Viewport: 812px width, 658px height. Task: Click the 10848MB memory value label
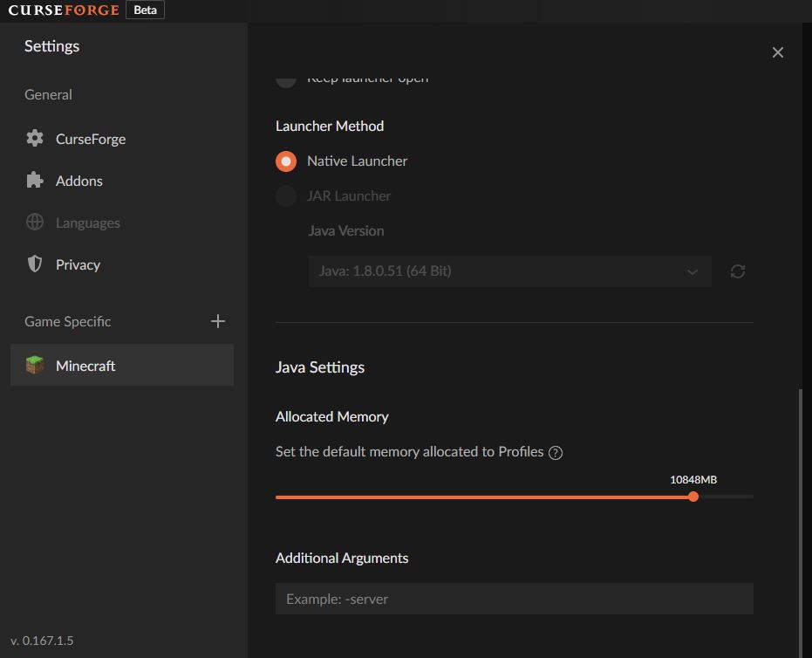pyautogui.click(x=693, y=480)
